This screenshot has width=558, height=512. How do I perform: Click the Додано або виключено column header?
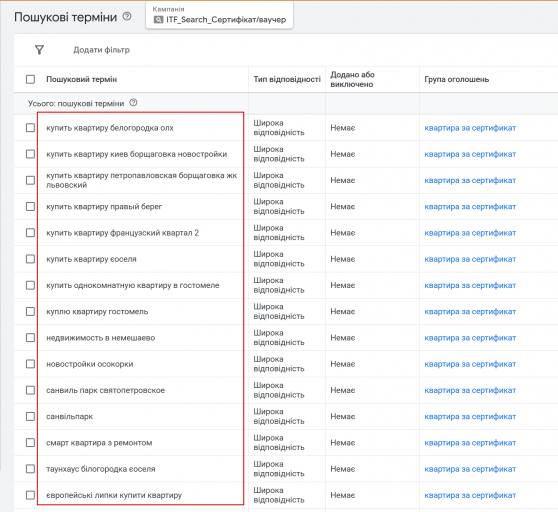tap(352, 79)
